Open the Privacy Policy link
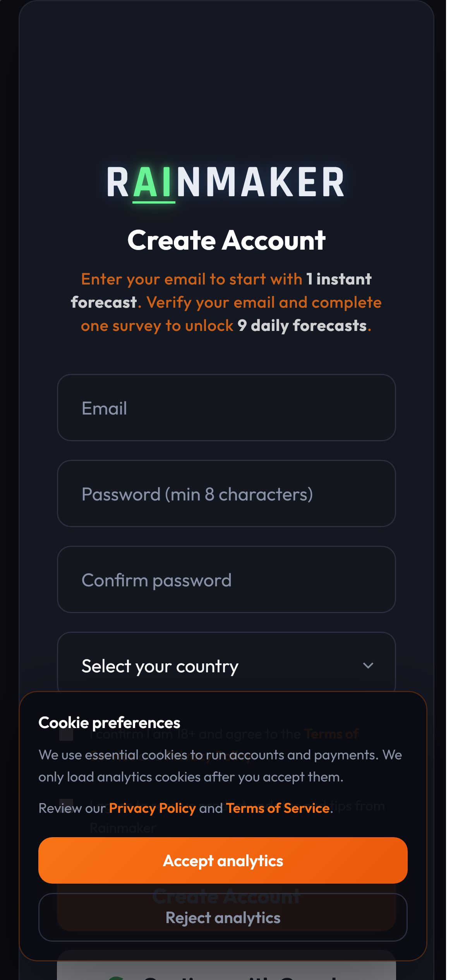This screenshot has height=980, width=453. (152, 808)
